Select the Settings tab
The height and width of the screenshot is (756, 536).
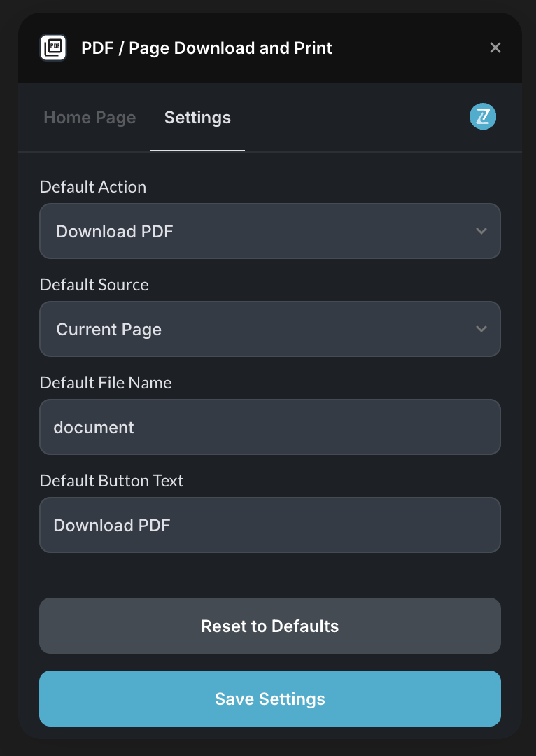197,118
